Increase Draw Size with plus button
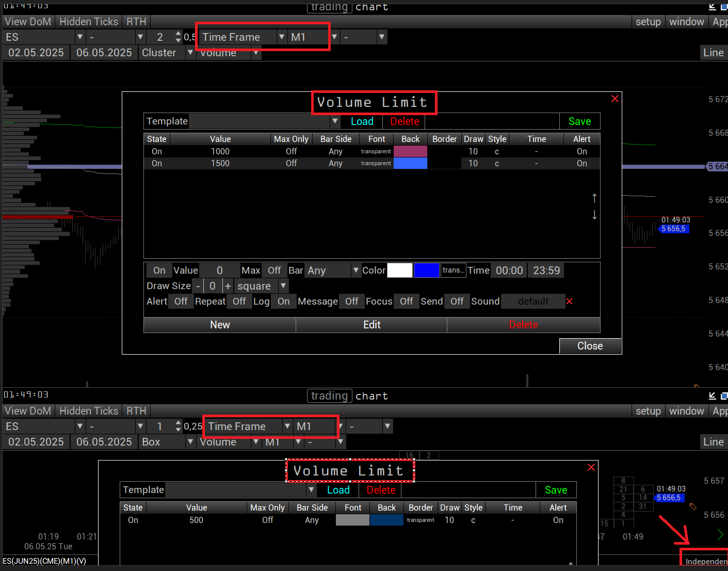The image size is (728, 571). click(228, 286)
